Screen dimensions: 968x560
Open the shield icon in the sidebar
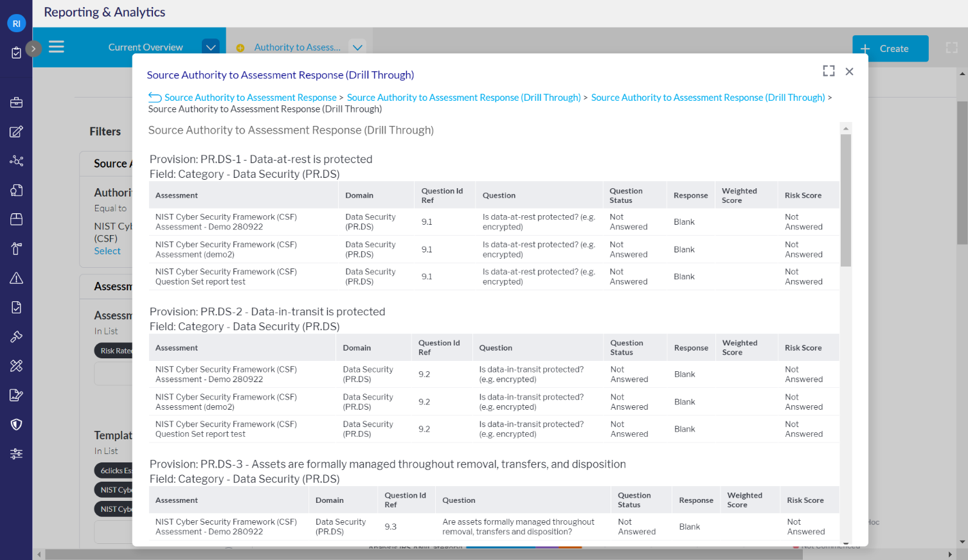point(16,424)
